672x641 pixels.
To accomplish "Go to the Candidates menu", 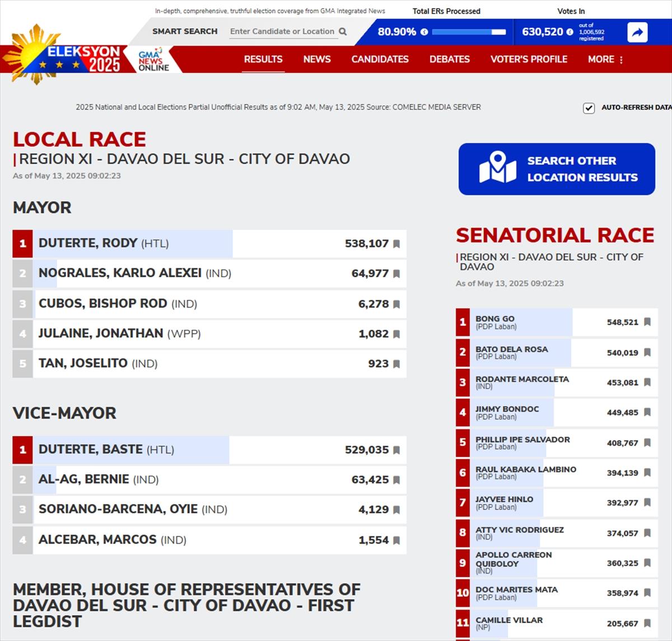I will [380, 59].
